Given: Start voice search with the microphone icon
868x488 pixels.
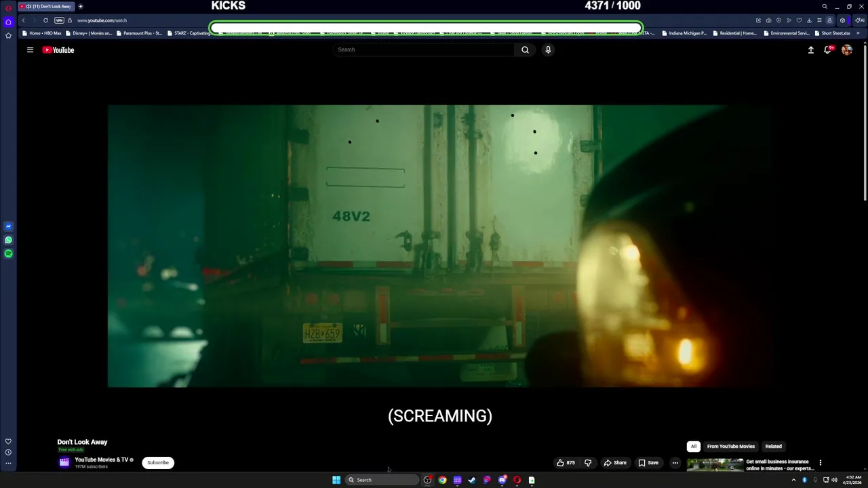Looking at the screenshot, I should 548,49.
